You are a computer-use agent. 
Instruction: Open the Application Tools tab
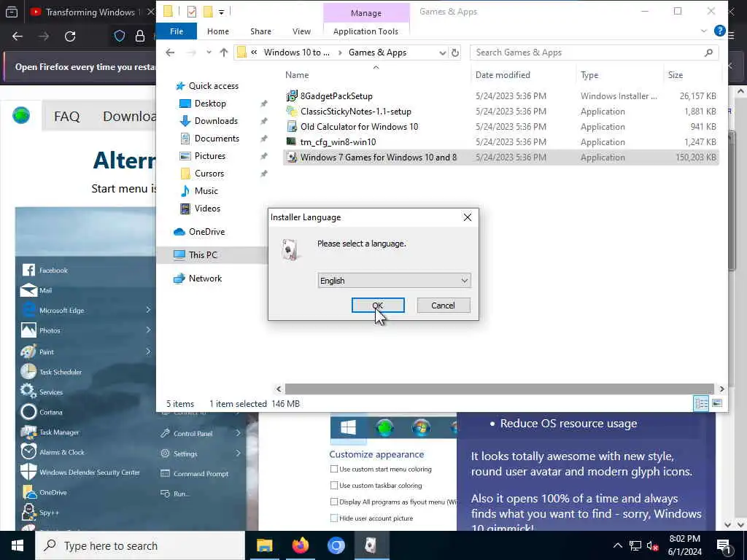pyautogui.click(x=365, y=31)
